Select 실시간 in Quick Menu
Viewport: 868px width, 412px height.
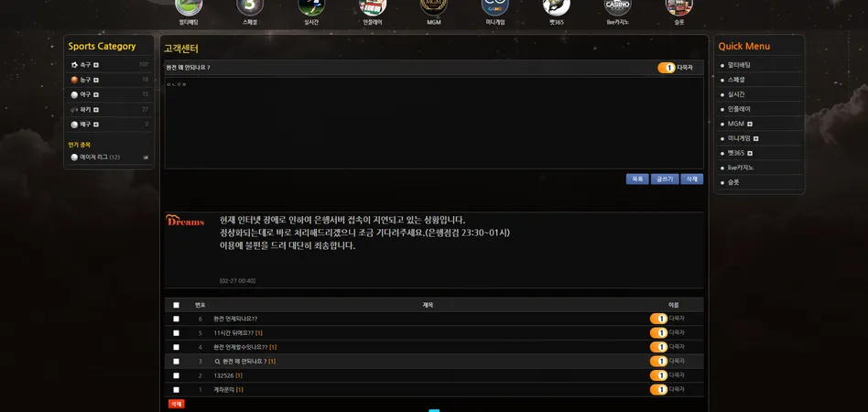[736, 94]
